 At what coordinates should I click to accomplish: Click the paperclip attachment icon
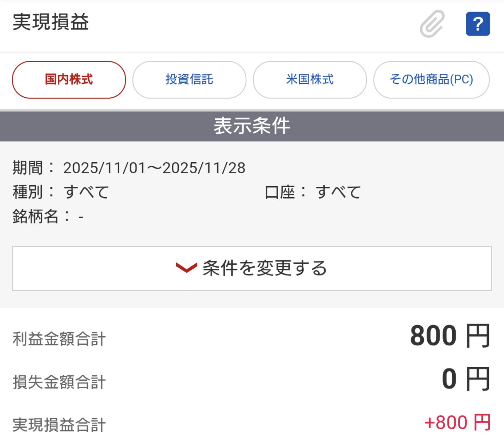(x=432, y=24)
